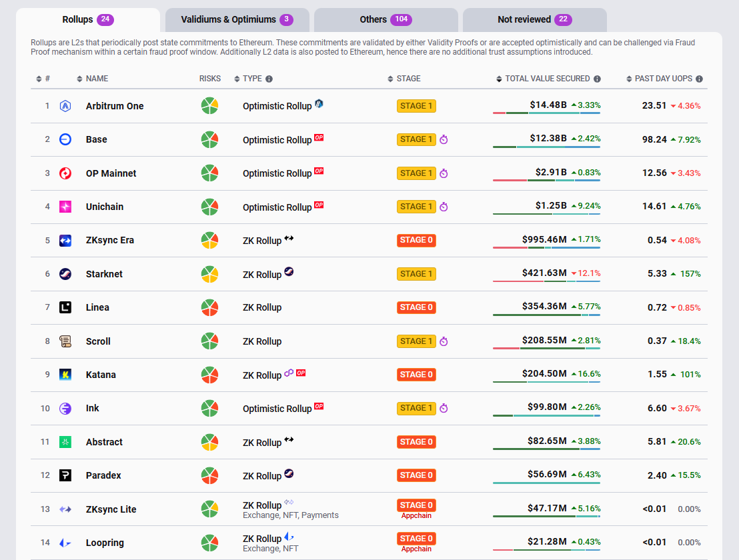This screenshot has height=560, width=739.
Task: Click the Scroll logo icon
Action: pos(65,341)
